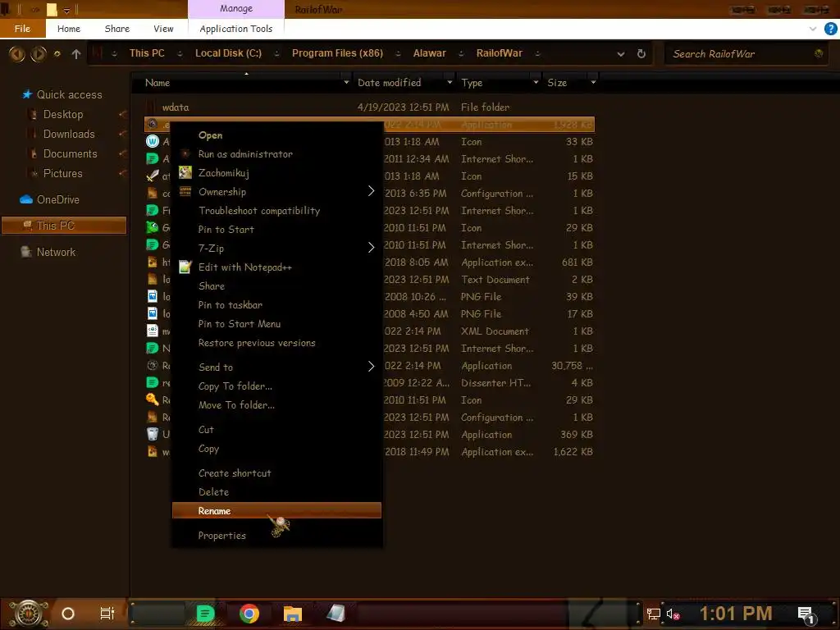This screenshot has width=840, height=630.
Task: Select Downloads in the sidebar
Action: coord(69,134)
